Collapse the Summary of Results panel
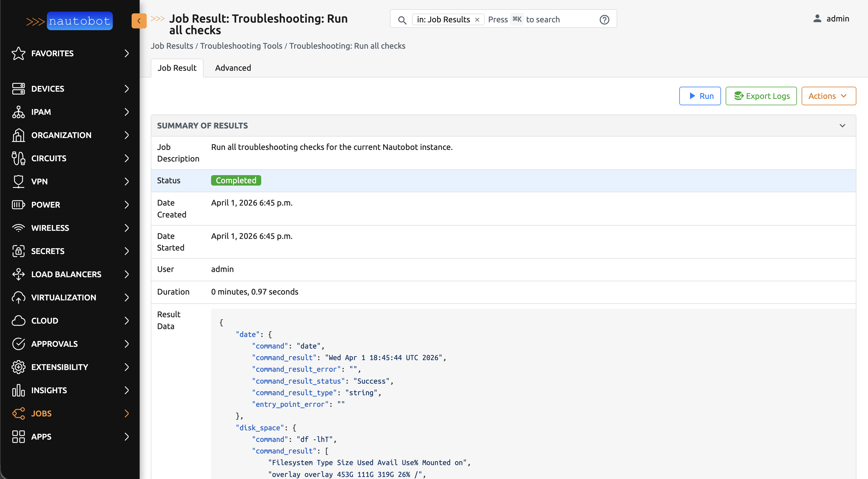Viewport: 868px width, 479px height. (842, 125)
